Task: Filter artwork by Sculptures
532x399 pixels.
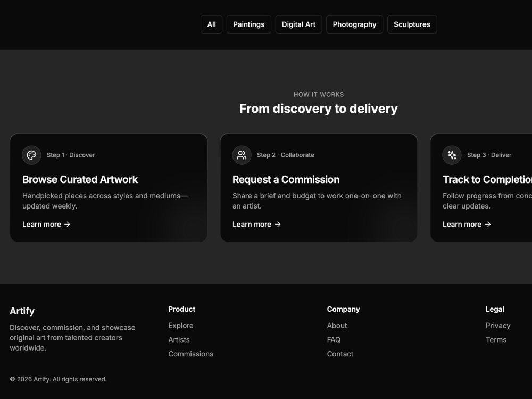Action: (x=412, y=24)
